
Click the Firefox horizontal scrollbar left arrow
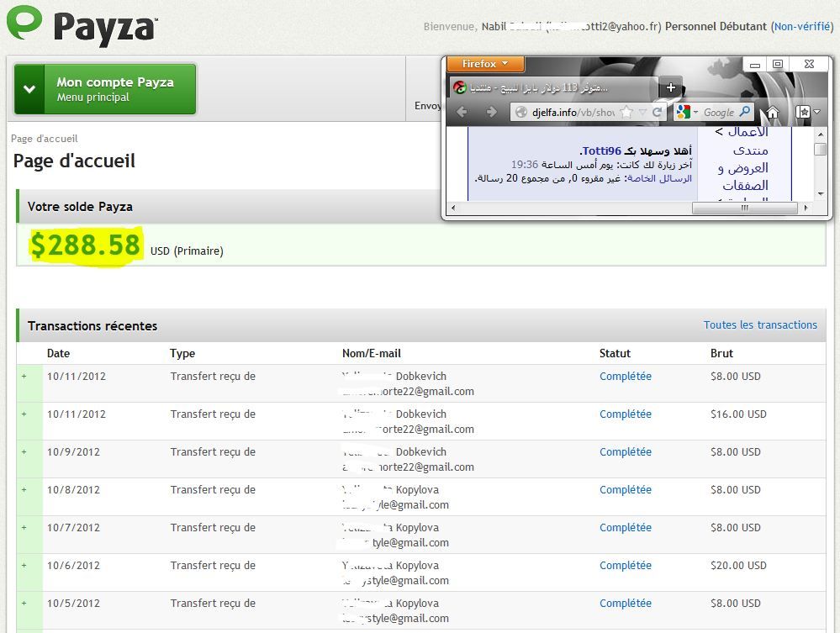(453, 208)
